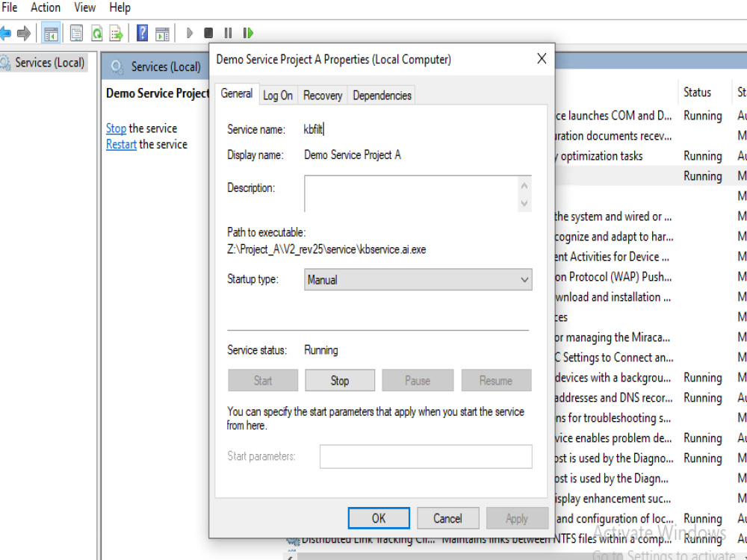The width and height of the screenshot is (747, 560).
Task: Click Cancel in properties dialog
Action: [447, 518]
